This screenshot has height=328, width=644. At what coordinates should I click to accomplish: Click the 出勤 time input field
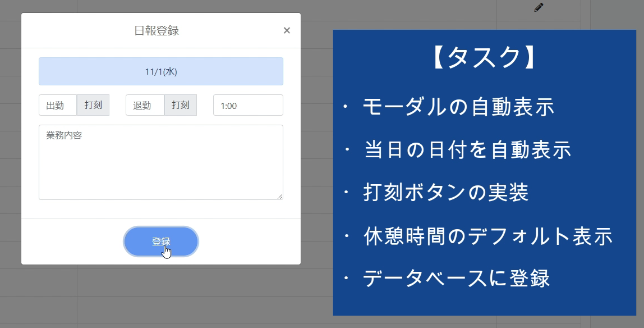[58, 105]
